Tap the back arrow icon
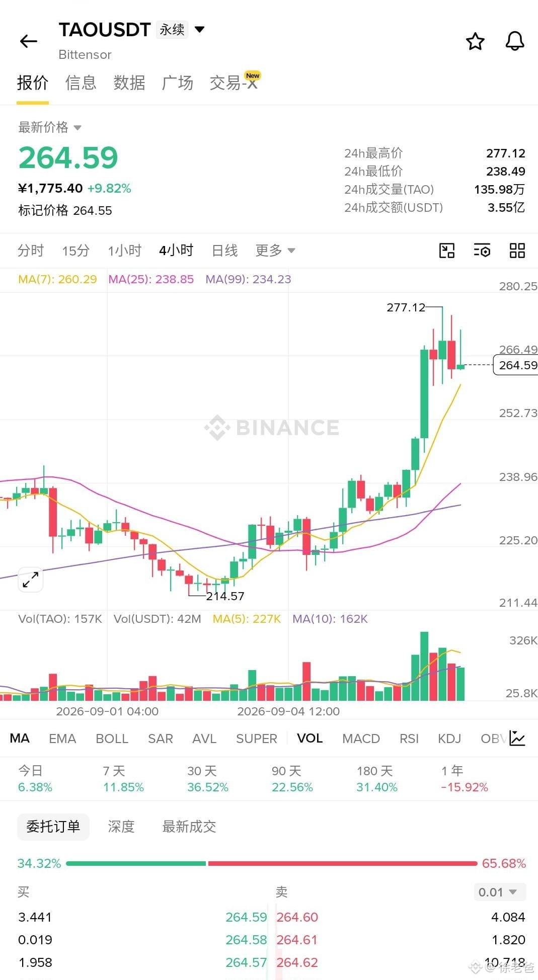The height and width of the screenshot is (980, 538). pyautogui.click(x=28, y=41)
